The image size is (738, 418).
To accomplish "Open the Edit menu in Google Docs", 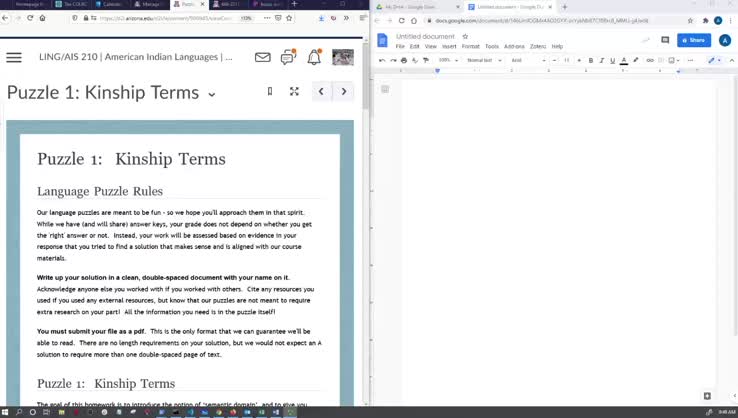I will [x=414, y=47].
